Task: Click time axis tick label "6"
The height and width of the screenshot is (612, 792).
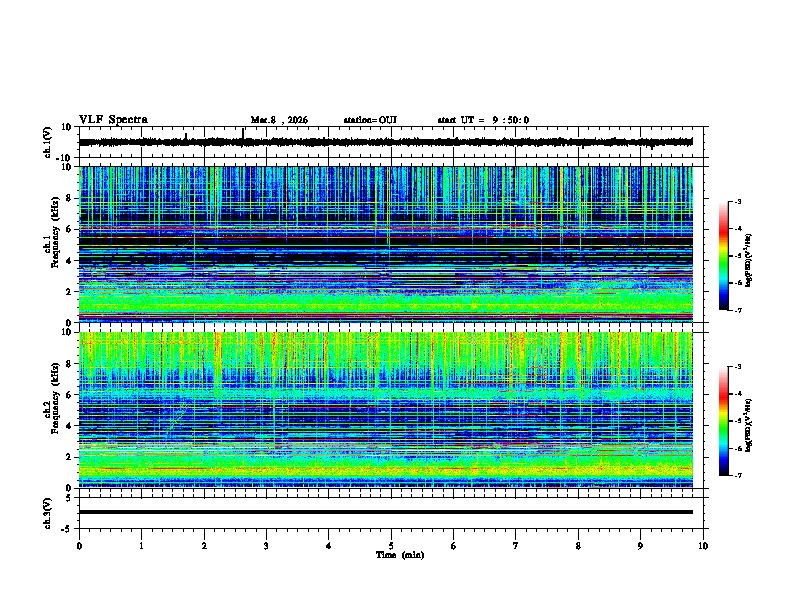Action: coord(454,546)
